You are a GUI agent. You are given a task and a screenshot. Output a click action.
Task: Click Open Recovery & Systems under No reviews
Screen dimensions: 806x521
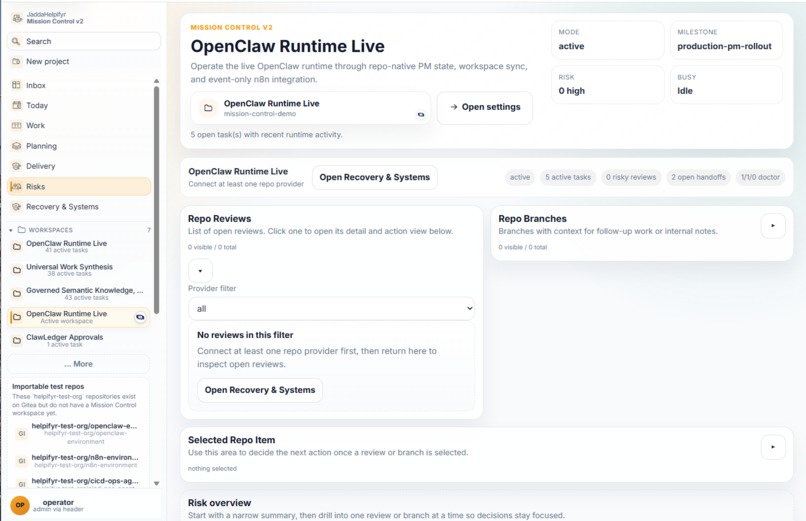click(x=260, y=390)
